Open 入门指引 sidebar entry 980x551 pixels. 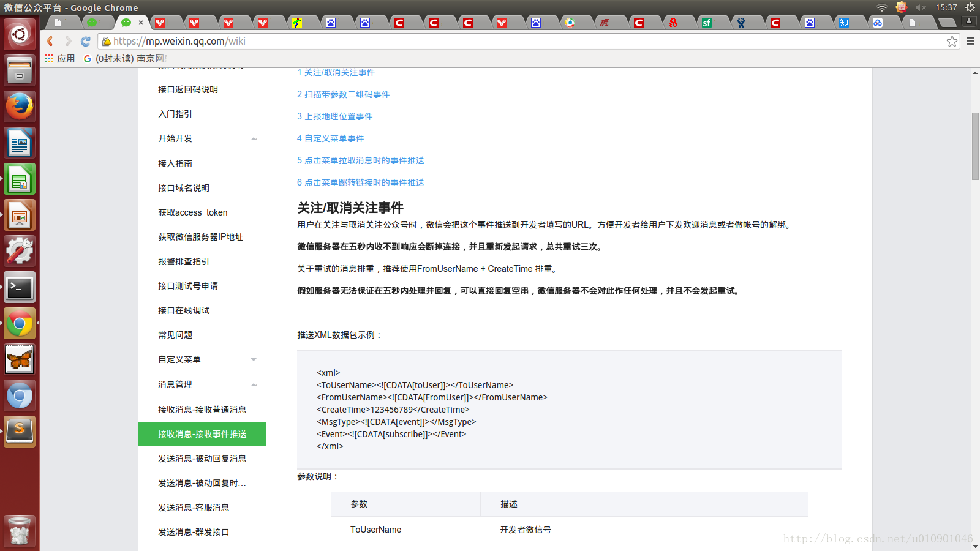tap(175, 114)
